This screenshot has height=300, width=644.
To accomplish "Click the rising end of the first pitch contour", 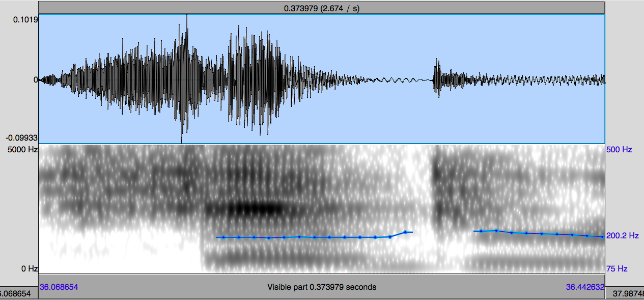I will (406, 232).
